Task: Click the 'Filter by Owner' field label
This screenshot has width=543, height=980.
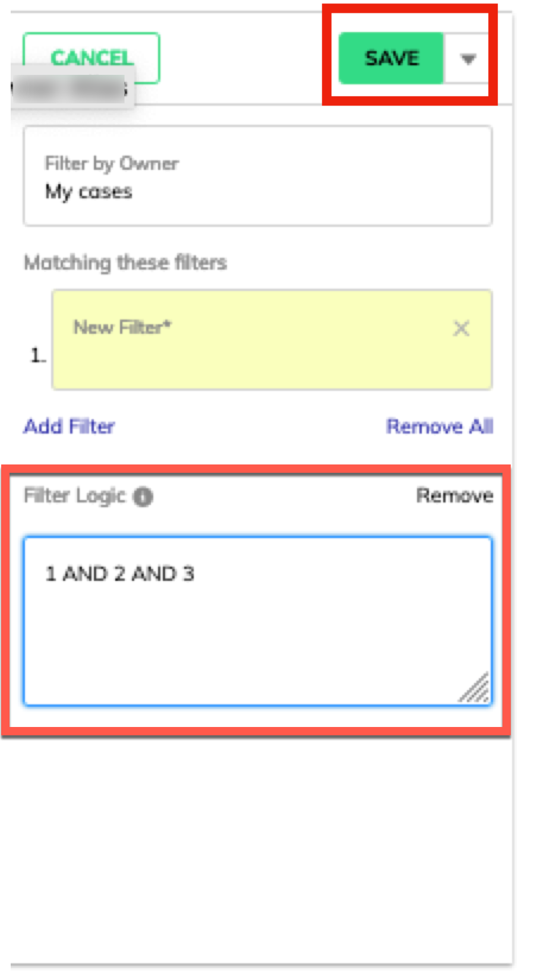Action: [x=112, y=163]
